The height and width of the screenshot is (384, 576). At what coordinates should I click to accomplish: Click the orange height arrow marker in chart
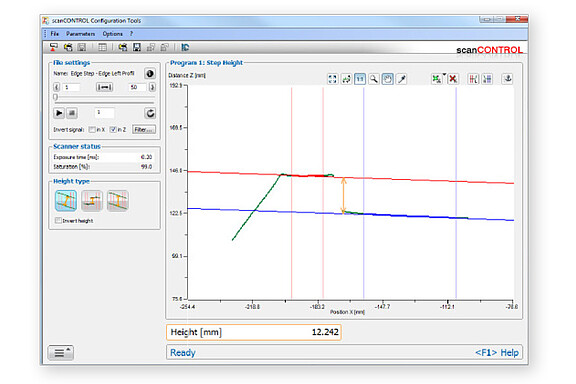[343, 195]
